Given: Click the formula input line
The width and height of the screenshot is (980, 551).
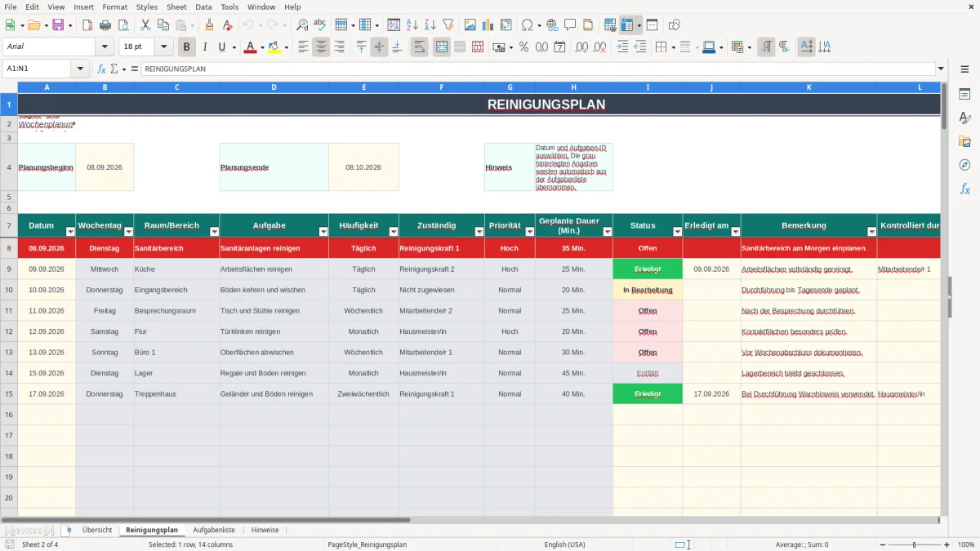Looking at the screenshot, I should (537, 69).
